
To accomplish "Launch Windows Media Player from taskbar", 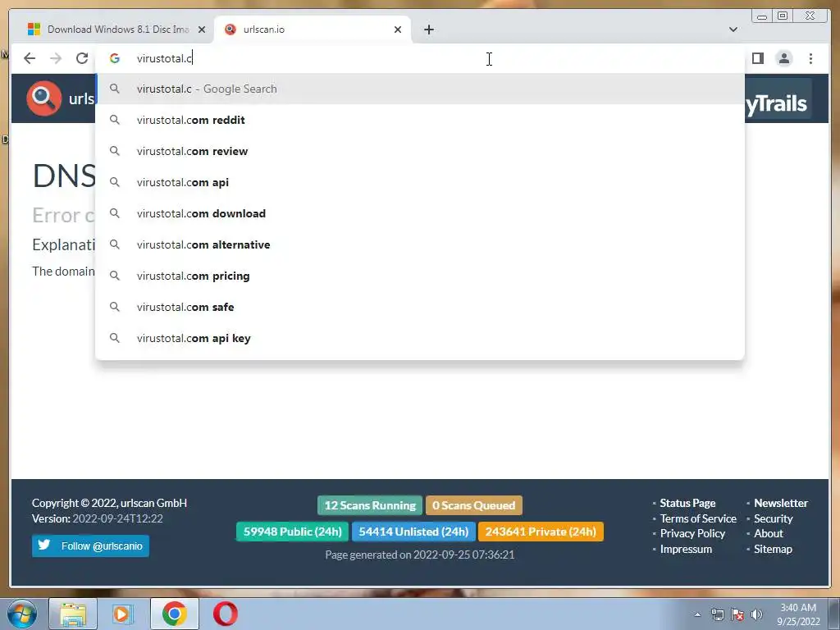I will [x=123, y=614].
